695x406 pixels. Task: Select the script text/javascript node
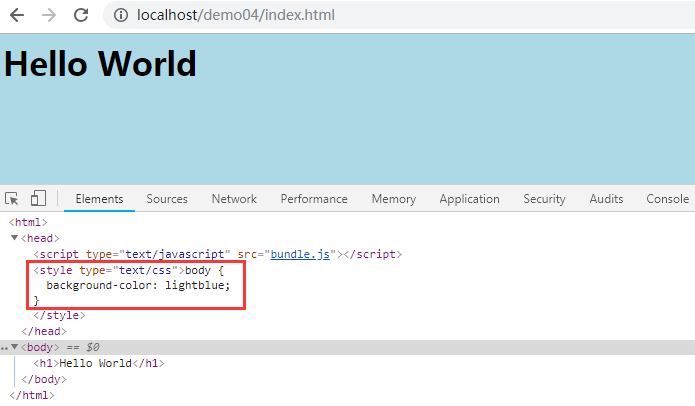pos(218,254)
